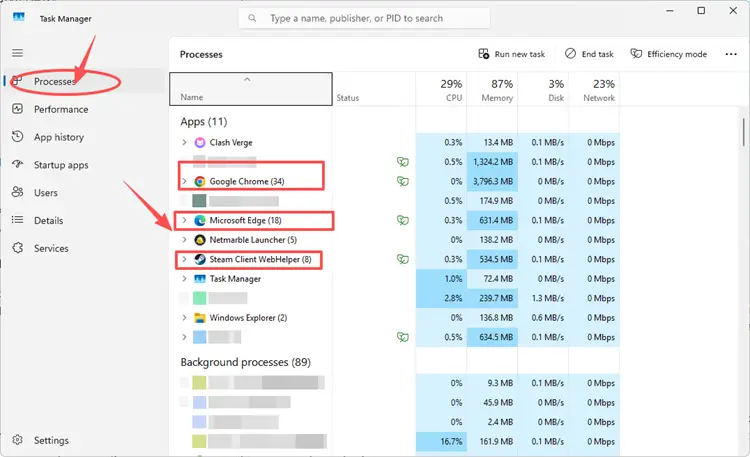The height and width of the screenshot is (457, 750).
Task: Click the Windows Explorer folder icon
Action: tap(200, 318)
